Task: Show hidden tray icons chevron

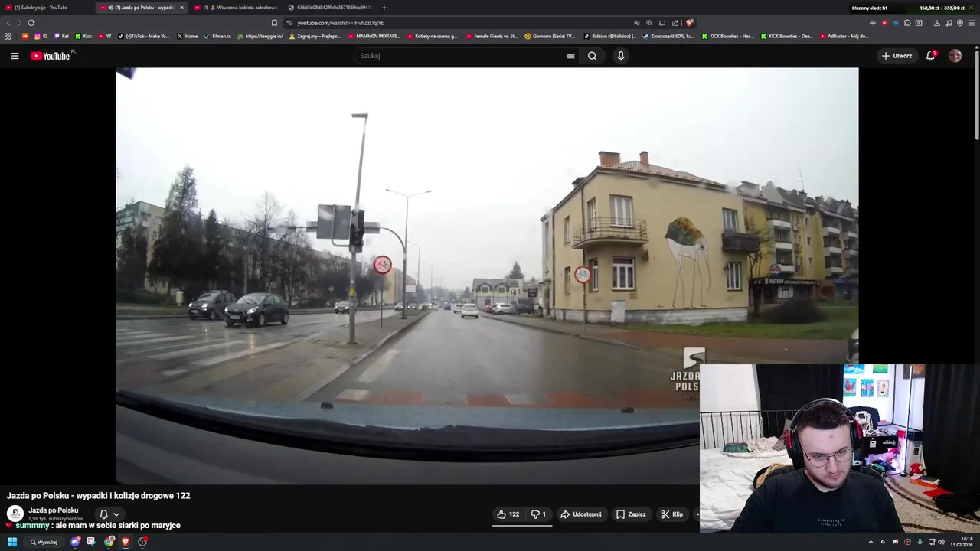Action: point(871,542)
